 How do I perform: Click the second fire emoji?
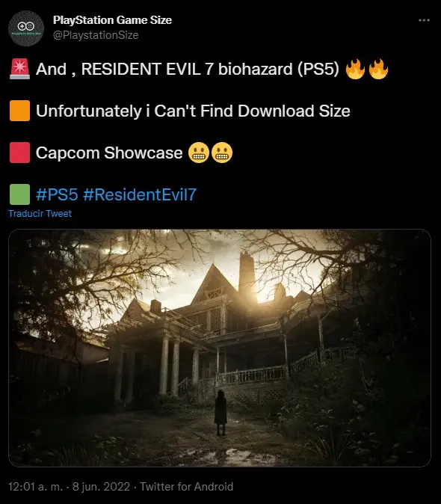click(378, 69)
